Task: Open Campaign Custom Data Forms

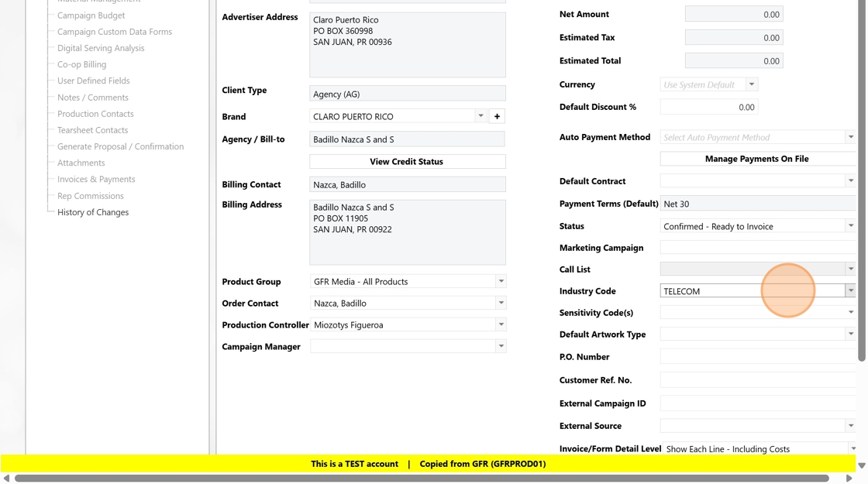Action: (x=115, y=32)
